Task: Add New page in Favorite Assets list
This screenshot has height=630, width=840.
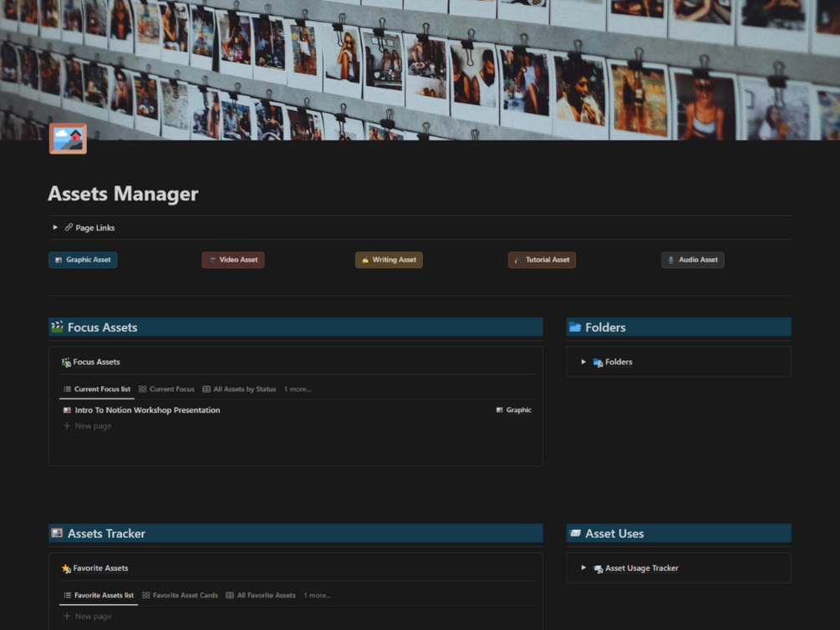Action: (87, 616)
